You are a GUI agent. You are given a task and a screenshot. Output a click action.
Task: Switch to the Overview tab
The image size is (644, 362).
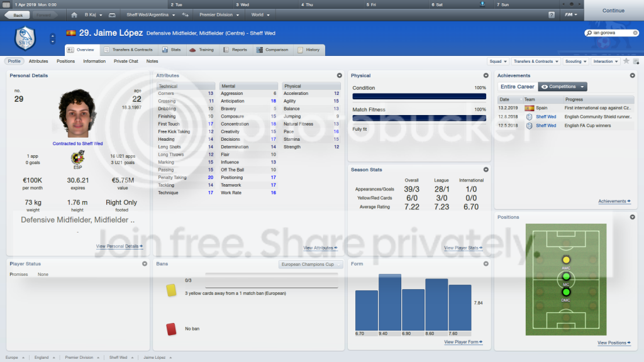82,50
